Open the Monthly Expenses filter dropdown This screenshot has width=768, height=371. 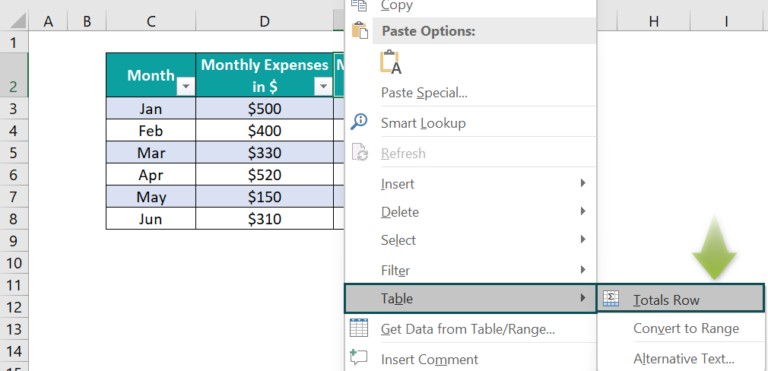click(x=323, y=87)
